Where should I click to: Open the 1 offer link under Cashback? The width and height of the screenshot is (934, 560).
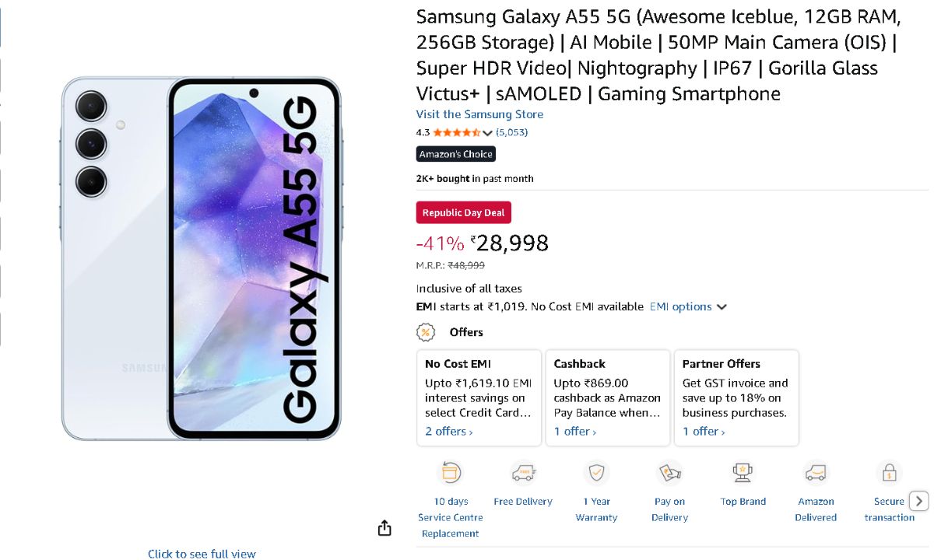[x=575, y=431]
